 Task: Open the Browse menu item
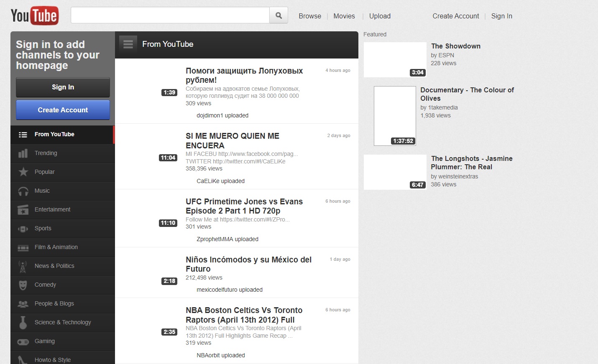[310, 16]
